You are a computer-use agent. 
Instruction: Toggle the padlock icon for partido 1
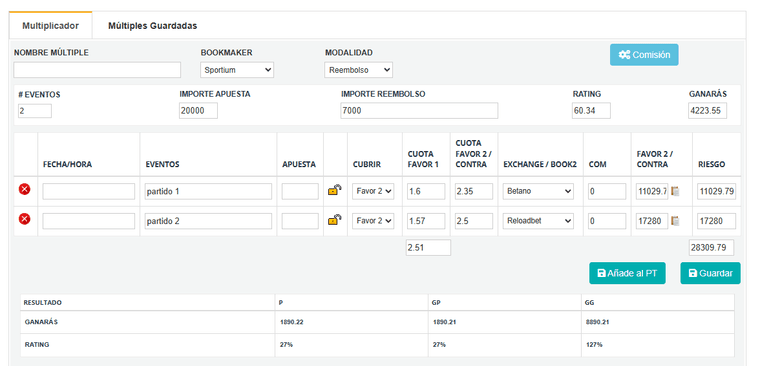pyautogui.click(x=334, y=191)
